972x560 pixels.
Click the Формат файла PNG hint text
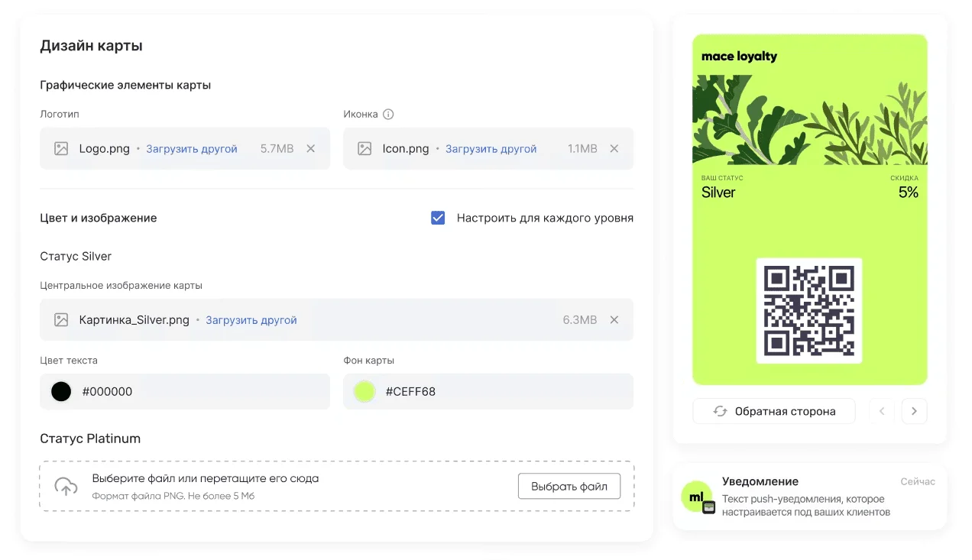pos(173,497)
